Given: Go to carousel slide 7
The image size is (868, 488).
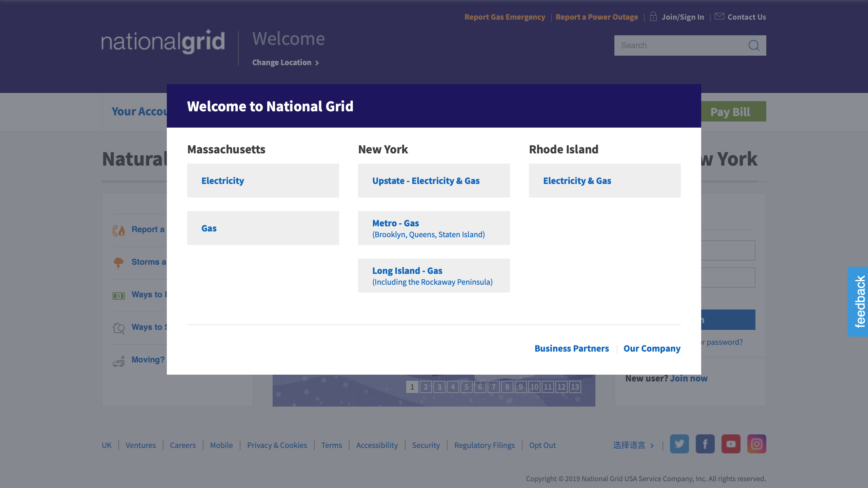Looking at the screenshot, I should coord(493,387).
